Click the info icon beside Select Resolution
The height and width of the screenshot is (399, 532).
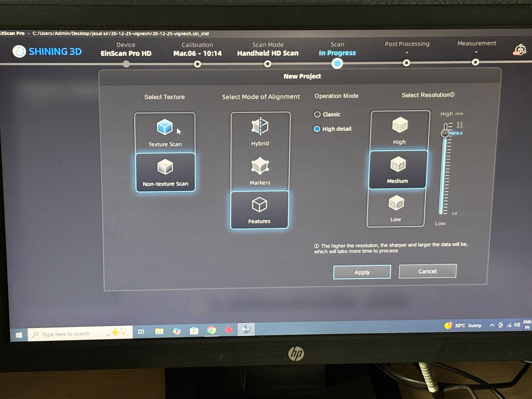coord(452,95)
